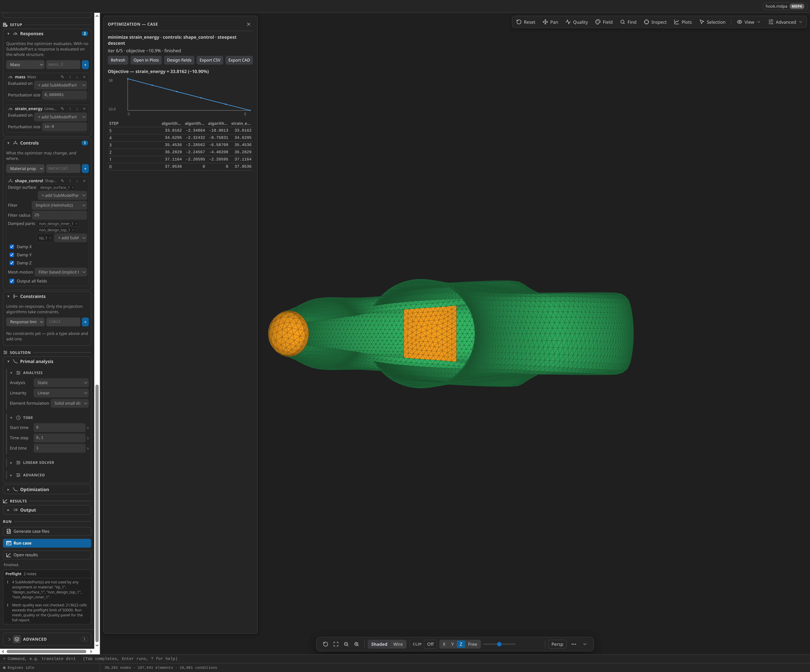Reset the view from the bottom viewport toolbar
This screenshot has width=810, height=672.
[325, 644]
